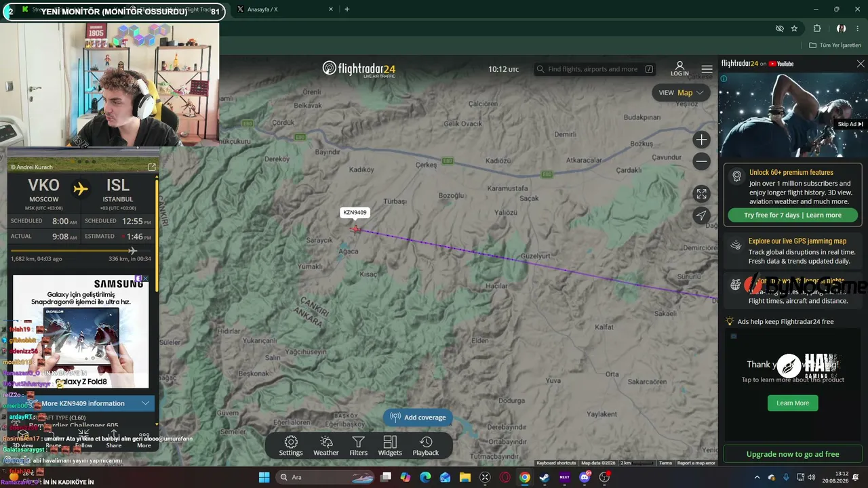The height and width of the screenshot is (488, 868).
Task: Zoom out on the map with minus button
Action: tap(701, 161)
